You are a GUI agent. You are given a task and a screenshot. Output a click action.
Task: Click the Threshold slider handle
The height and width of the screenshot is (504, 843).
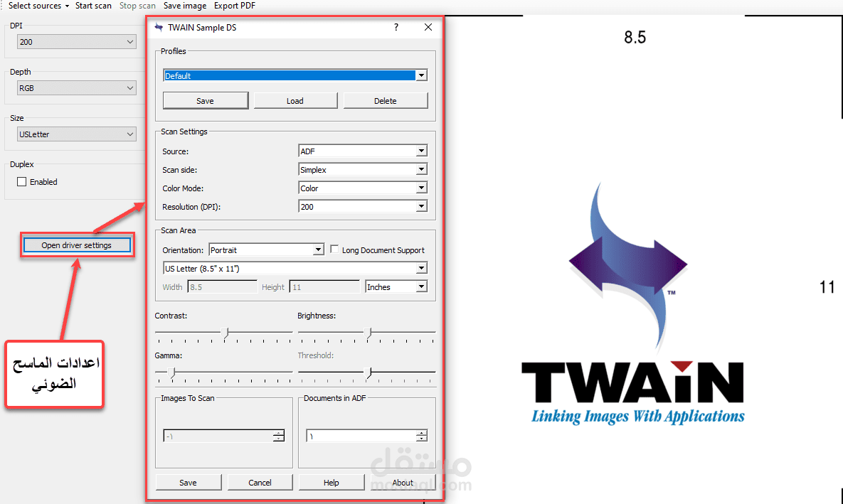tap(369, 373)
